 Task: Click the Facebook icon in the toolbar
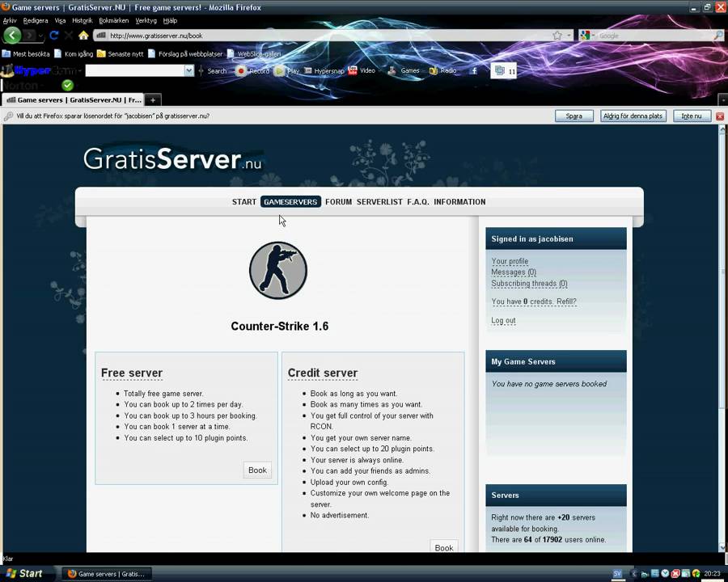(474, 70)
